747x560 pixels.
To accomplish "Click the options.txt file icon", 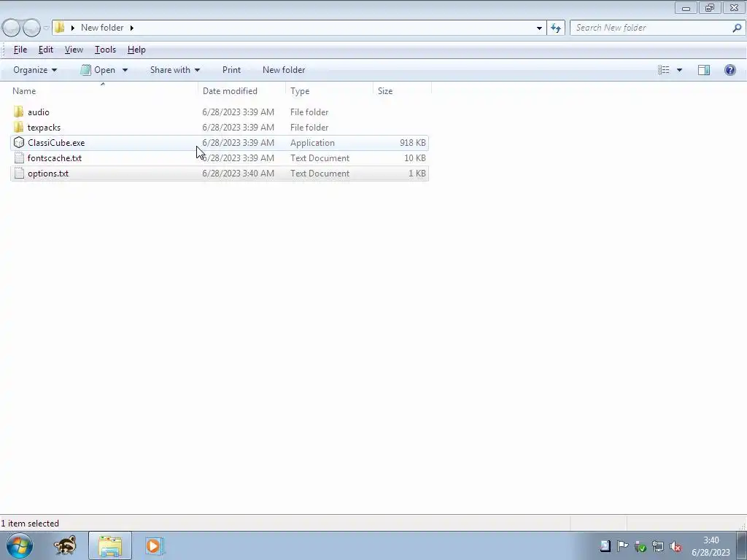I will click(19, 174).
